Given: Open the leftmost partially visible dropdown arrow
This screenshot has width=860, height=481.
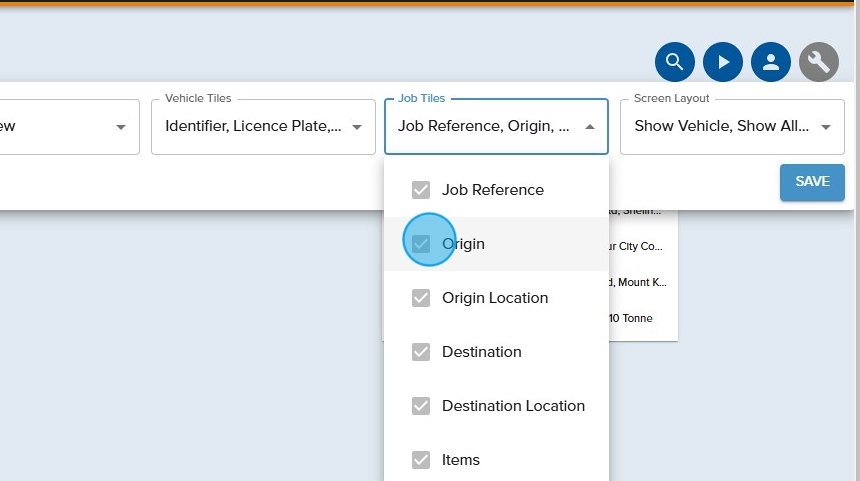Looking at the screenshot, I should pyautogui.click(x=121, y=127).
